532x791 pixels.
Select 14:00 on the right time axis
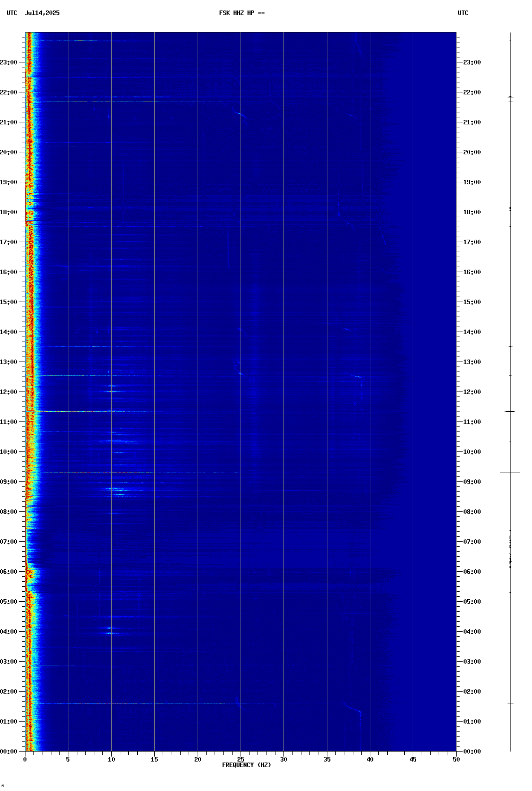coord(472,332)
